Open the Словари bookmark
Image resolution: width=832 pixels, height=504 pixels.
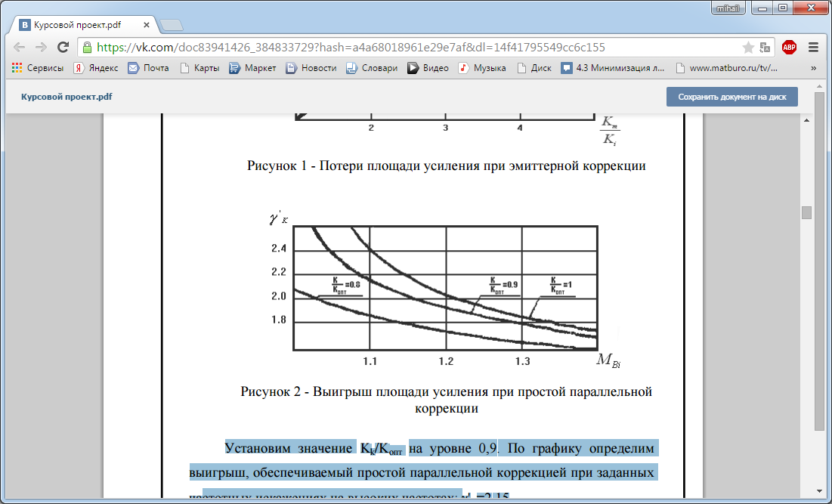372,68
